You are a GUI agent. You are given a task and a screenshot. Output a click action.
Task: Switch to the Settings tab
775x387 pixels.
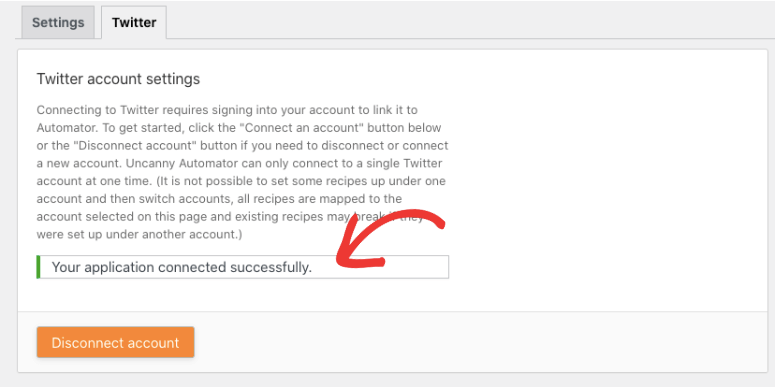(58, 23)
